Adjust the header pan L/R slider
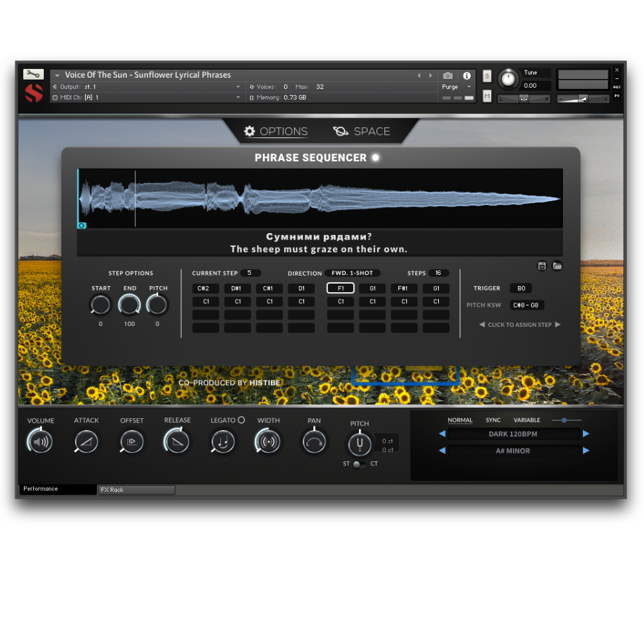The width and height of the screenshot is (644, 644). coord(524,99)
